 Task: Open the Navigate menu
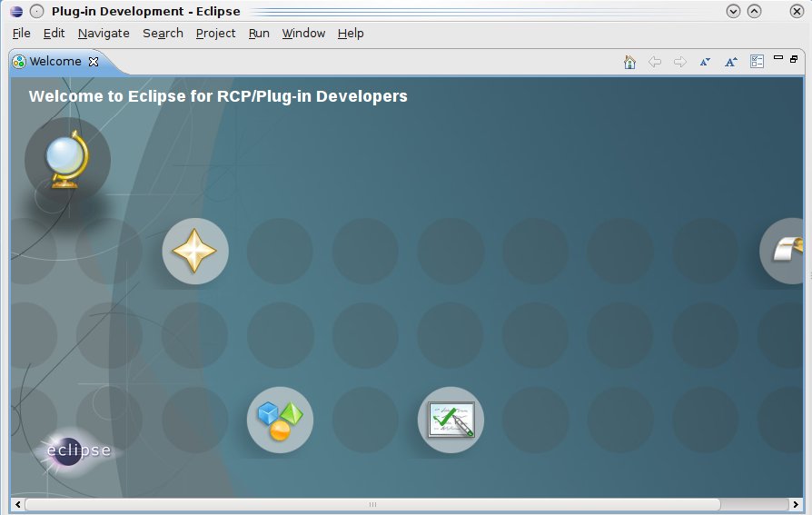tap(104, 34)
